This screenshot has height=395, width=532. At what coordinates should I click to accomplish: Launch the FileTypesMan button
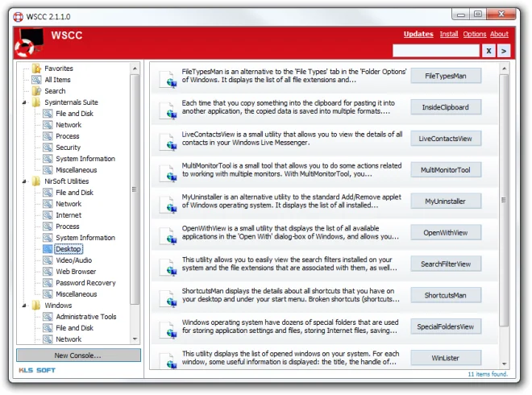point(446,76)
